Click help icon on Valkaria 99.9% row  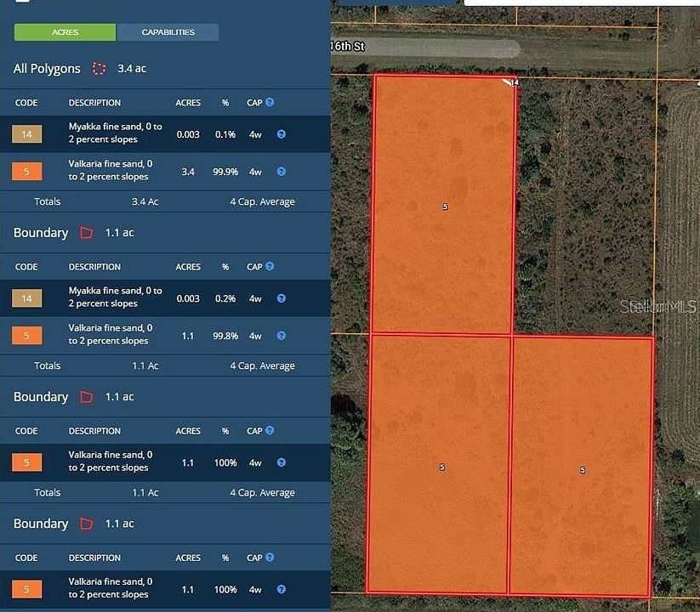click(281, 172)
